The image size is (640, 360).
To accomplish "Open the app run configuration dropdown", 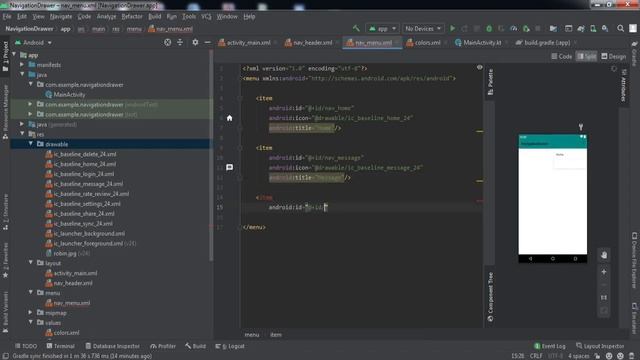I will (382, 29).
